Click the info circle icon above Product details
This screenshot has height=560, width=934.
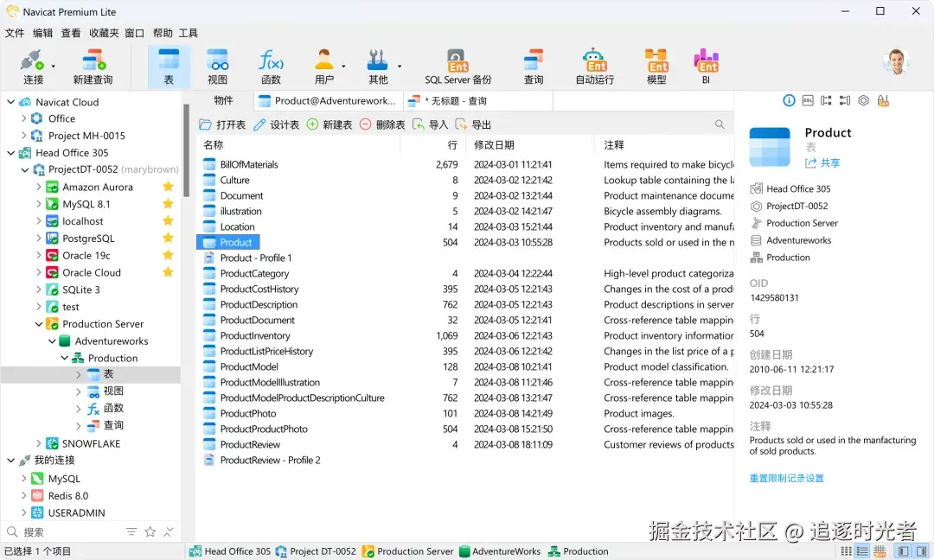click(790, 100)
